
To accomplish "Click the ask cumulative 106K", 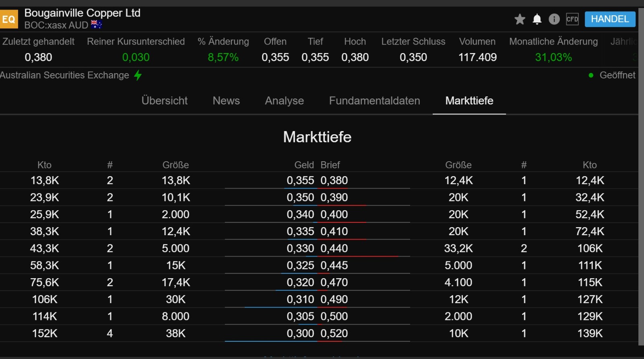I will tap(590, 248).
